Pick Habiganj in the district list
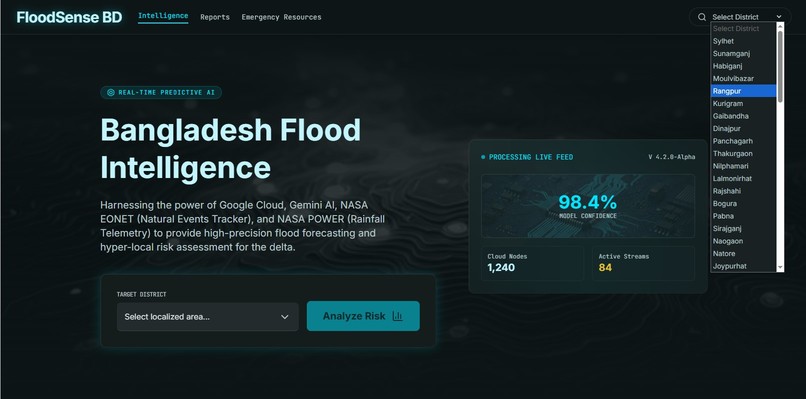The width and height of the screenshot is (806, 399). 743,66
